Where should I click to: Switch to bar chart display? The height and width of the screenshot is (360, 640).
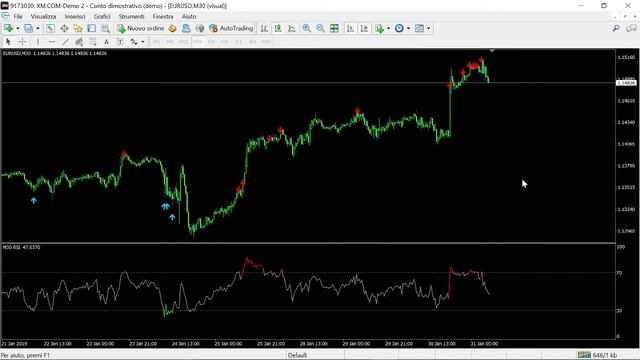click(264, 28)
